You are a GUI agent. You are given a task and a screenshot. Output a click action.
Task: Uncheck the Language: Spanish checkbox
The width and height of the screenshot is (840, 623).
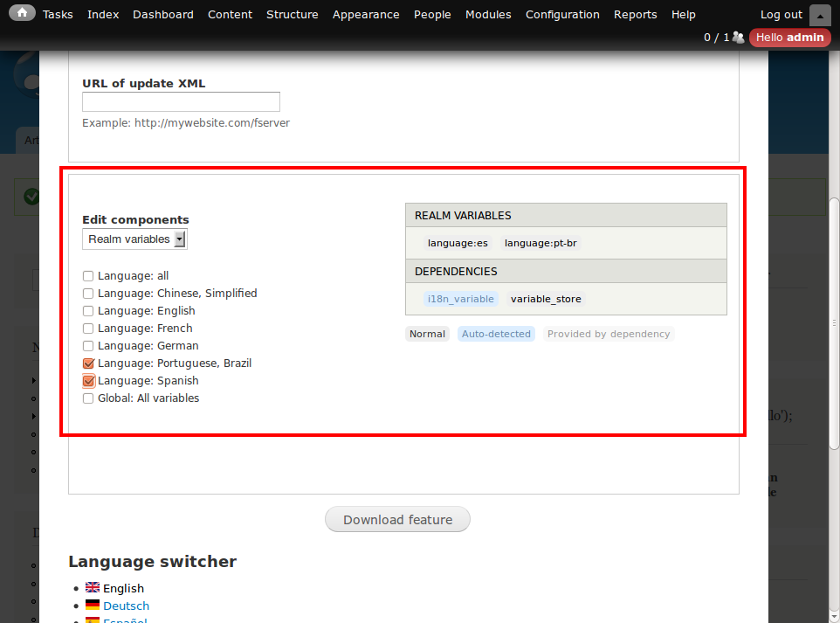tap(88, 381)
